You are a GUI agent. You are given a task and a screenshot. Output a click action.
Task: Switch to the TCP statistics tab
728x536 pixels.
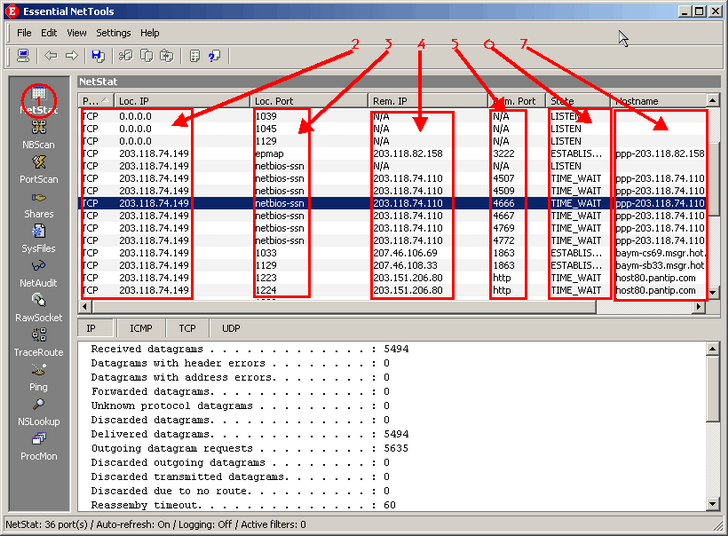tap(188, 328)
